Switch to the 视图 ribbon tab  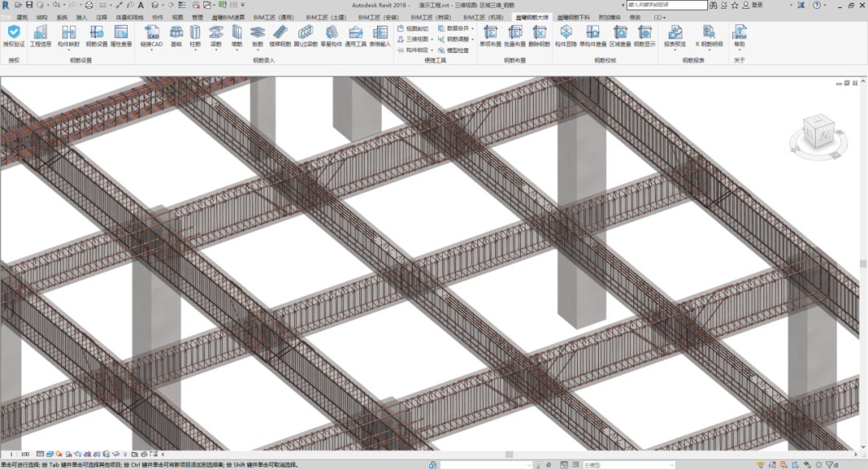pyautogui.click(x=177, y=18)
